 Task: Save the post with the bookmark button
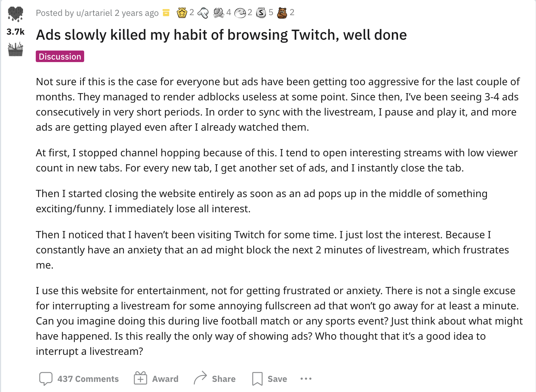tap(269, 379)
